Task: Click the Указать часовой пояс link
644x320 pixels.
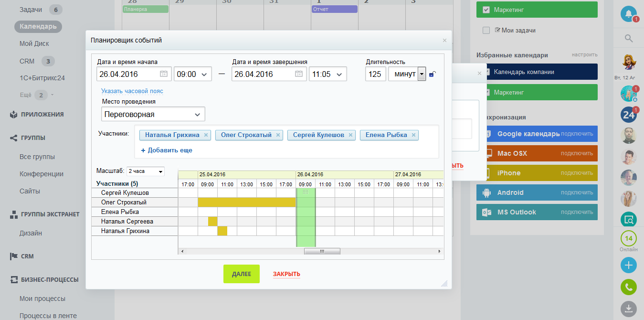Action: 132,91
